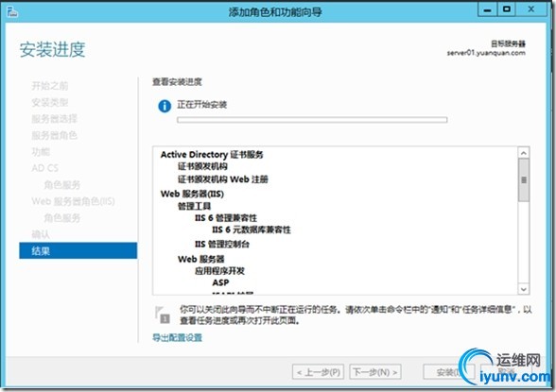Click 'Active Directory 证书服务' in the list

212,155
